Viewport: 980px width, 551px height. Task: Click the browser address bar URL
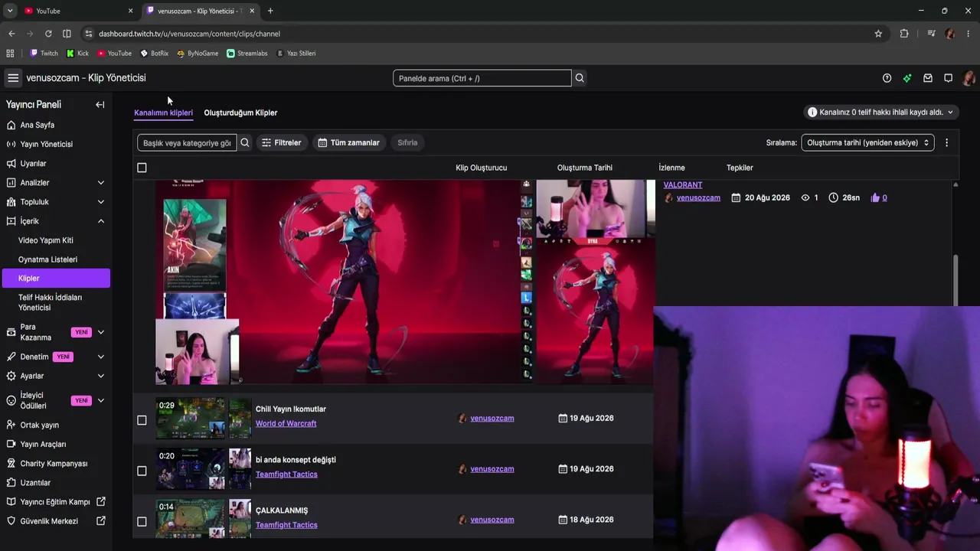pos(189,34)
